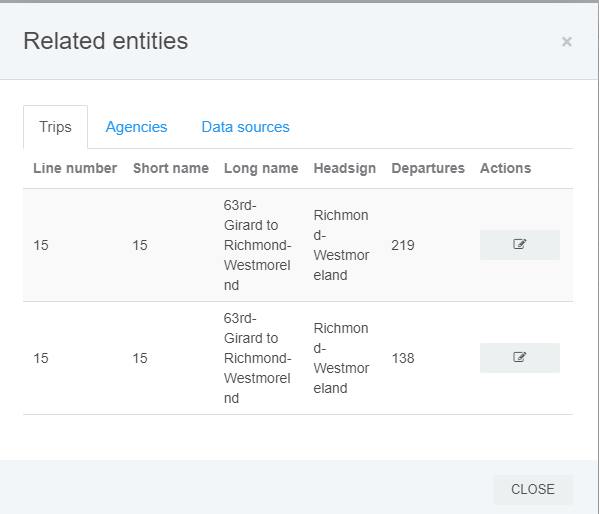Image resolution: width=599 pixels, height=514 pixels.
Task: Edit the trip with 219 departures
Action: click(520, 245)
